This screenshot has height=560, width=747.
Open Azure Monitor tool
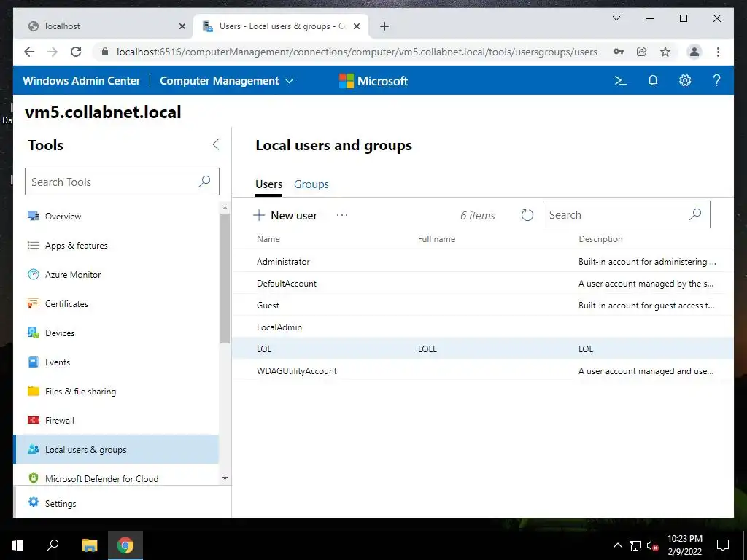(117, 274)
